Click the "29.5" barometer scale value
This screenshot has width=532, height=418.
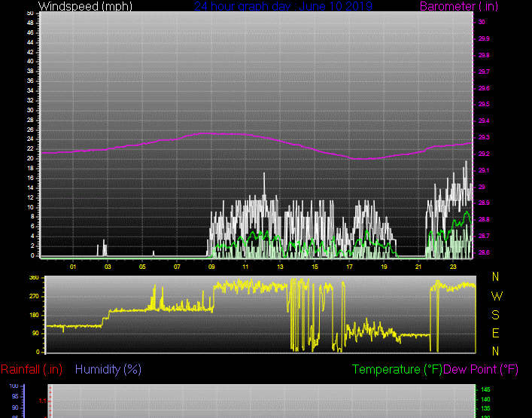point(484,104)
